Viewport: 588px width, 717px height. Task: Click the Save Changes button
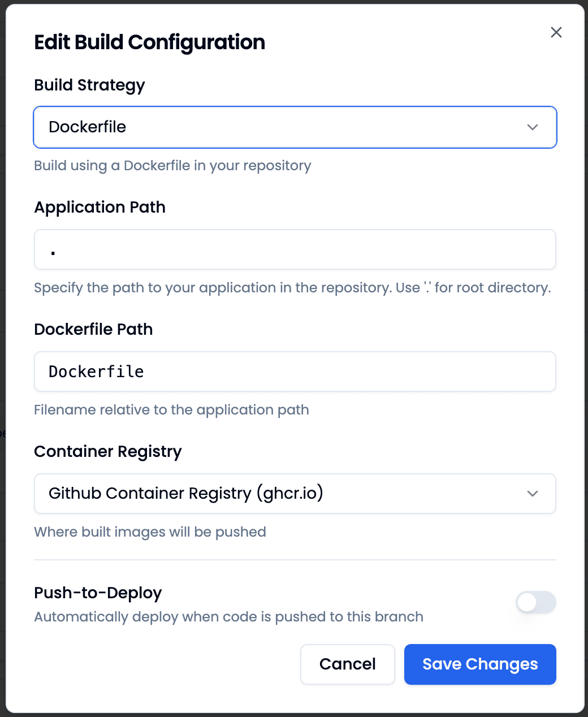[x=479, y=664]
